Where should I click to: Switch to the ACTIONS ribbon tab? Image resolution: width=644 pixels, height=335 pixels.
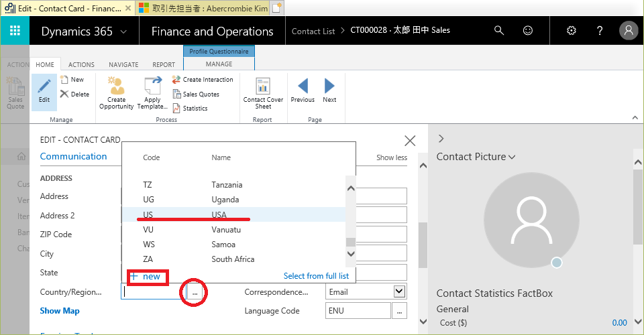81,64
